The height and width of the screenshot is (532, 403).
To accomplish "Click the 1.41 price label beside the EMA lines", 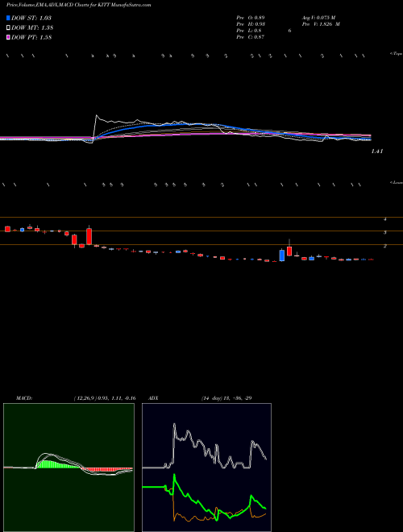I will tap(377, 152).
